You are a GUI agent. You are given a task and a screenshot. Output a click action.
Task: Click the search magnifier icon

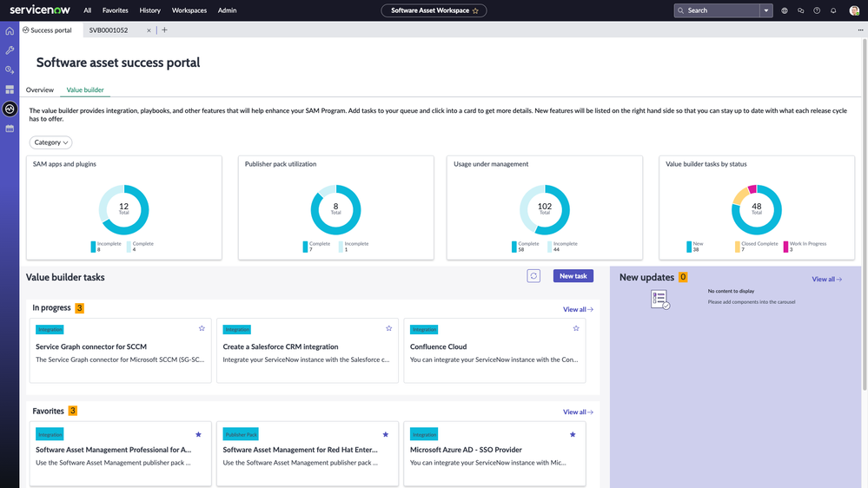pyautogui.click(x=681, y=10)
